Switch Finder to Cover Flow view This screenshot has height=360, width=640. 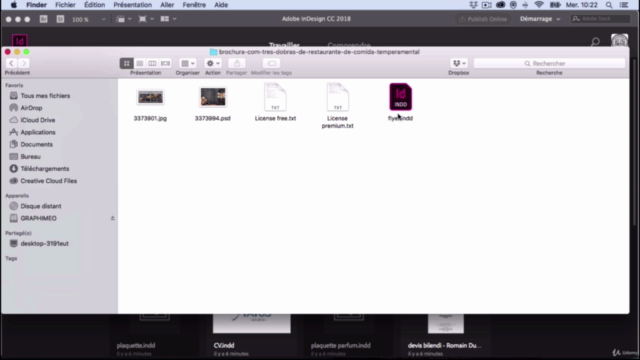pos(165,63)
